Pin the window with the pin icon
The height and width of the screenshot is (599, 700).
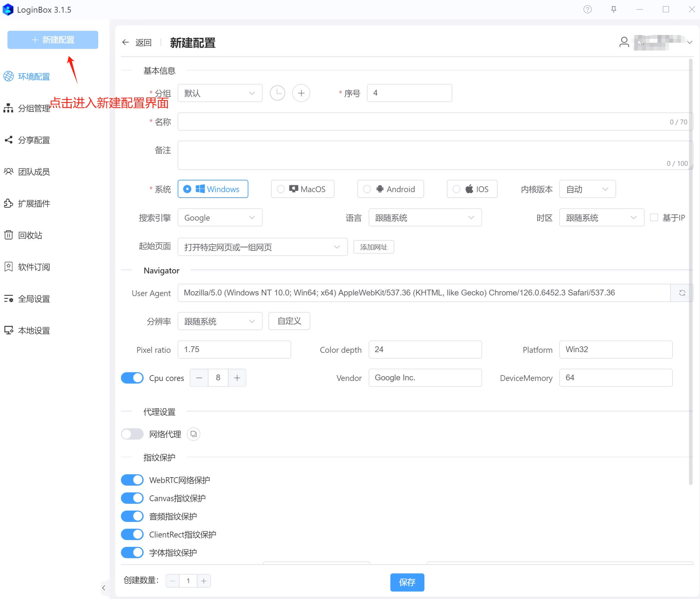tap(613, 9)
